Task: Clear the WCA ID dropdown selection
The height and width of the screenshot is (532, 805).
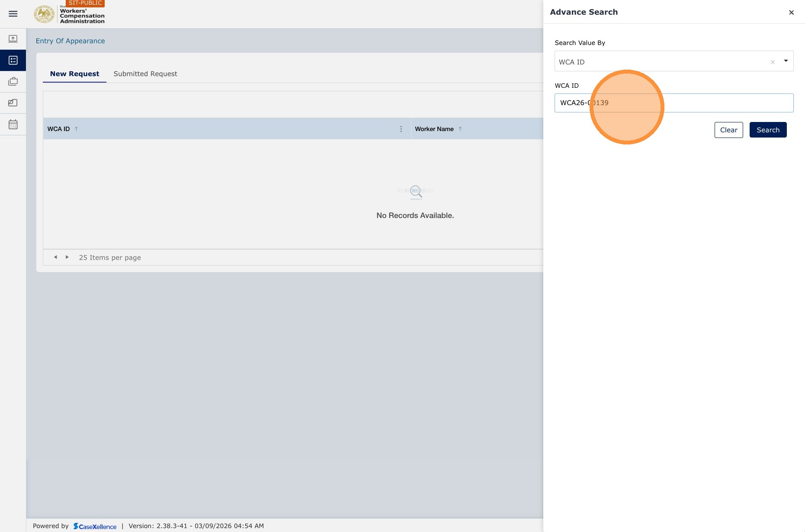Action: click(773, 62)
